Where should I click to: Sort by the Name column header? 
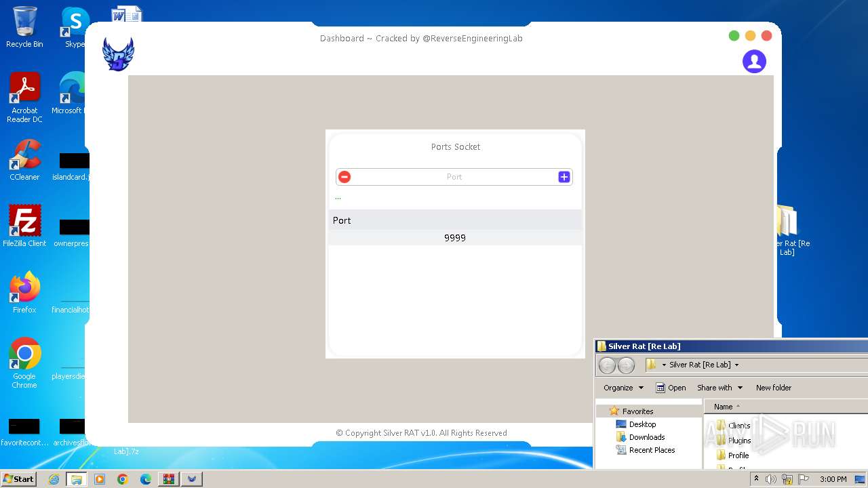(x=724, y=407)
